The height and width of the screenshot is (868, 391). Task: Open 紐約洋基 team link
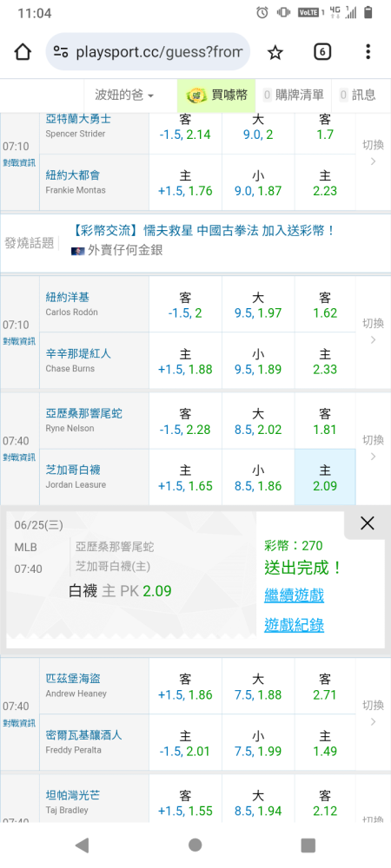(x=68, y=297)
